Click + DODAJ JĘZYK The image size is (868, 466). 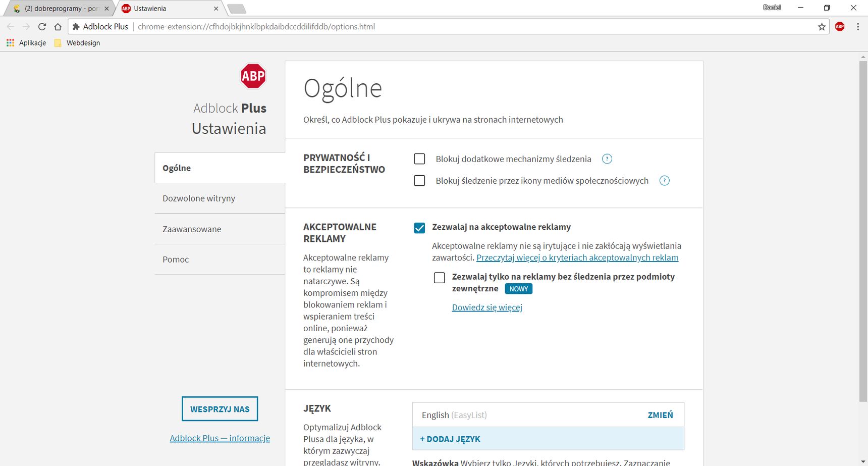click(548, 439)
